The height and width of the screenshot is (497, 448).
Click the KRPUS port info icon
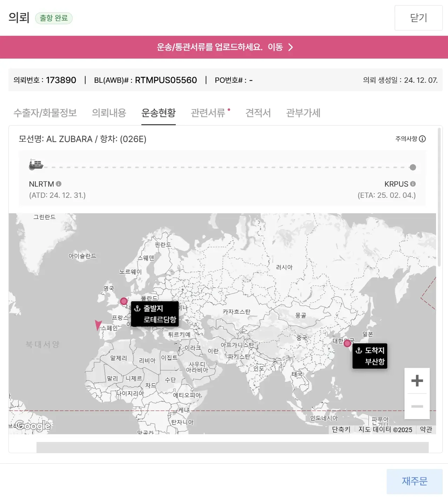point(413,184)
